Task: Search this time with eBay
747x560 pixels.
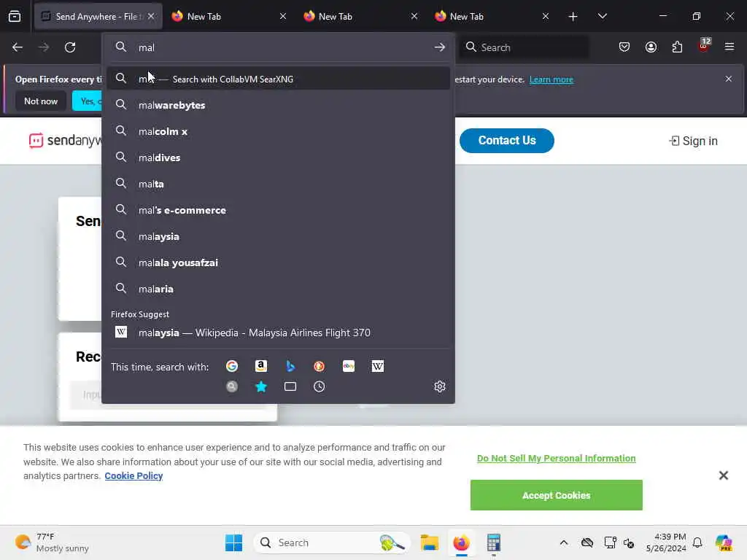Action: [x=348, y=366]
